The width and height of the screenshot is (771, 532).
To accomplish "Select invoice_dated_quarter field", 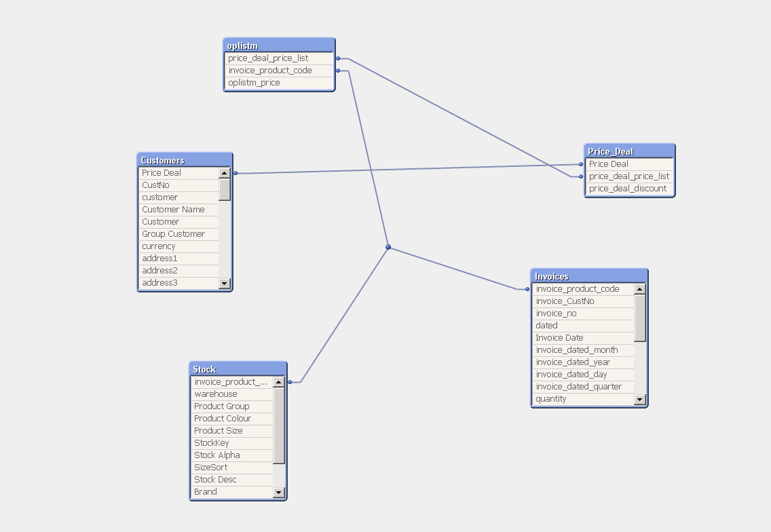I will click(583, 387).
